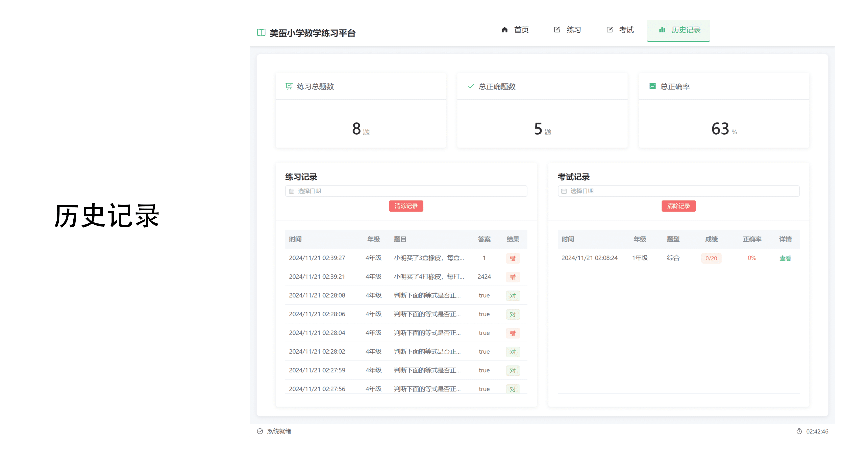Open the 练习 tab
Image resolution: width=868 pixels, height=457 pixels.
(567, 30)
